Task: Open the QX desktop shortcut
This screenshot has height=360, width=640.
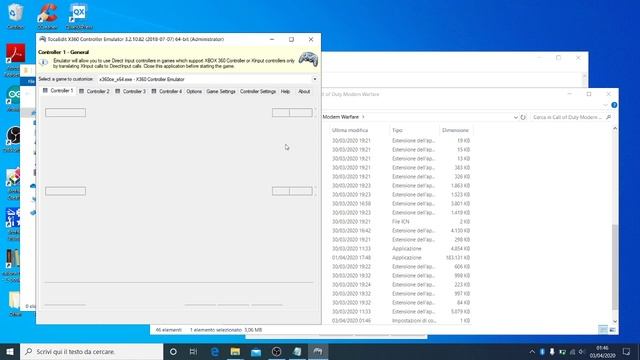Action: click(78, 16)
